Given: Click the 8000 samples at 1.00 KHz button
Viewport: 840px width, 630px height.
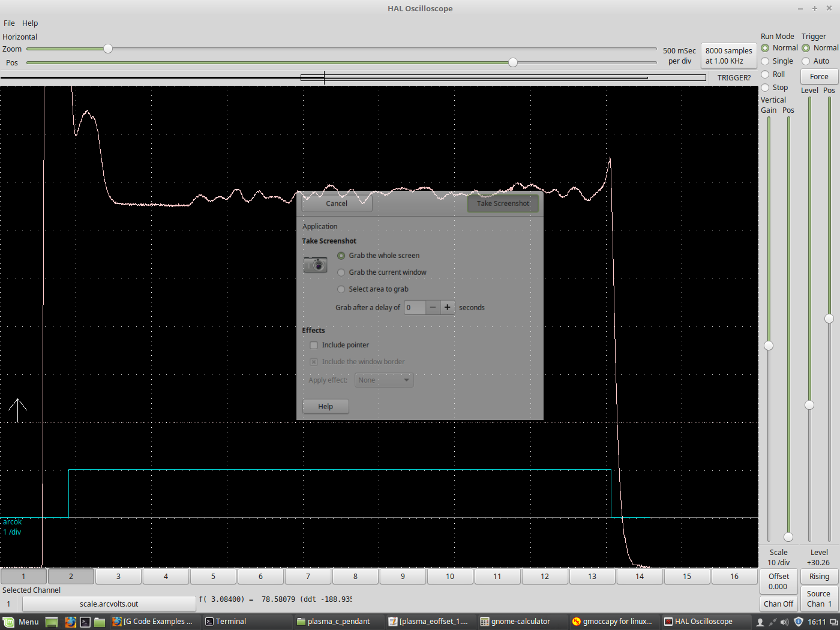Looking at the screenshot, I should point(728,56).
